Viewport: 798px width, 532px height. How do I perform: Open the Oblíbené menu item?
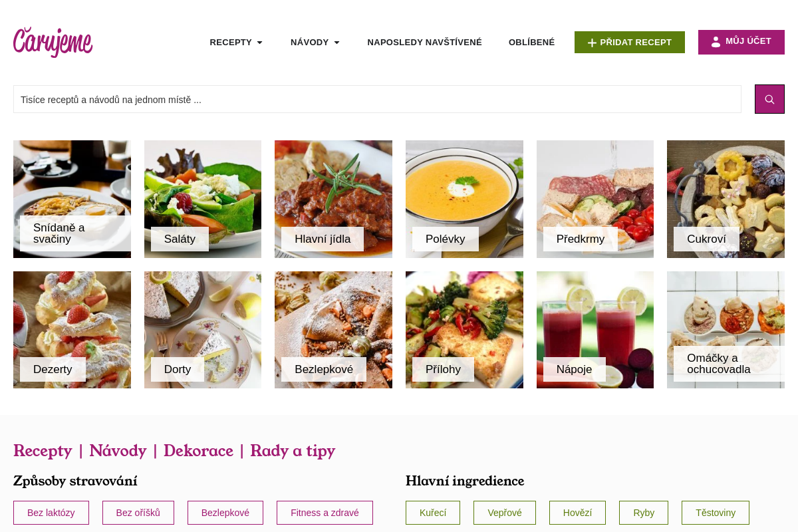[531, 43]
